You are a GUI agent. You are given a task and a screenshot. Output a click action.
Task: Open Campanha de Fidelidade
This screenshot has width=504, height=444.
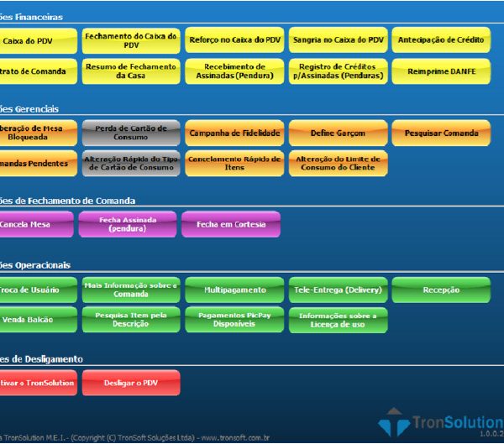tap(234, 133)
